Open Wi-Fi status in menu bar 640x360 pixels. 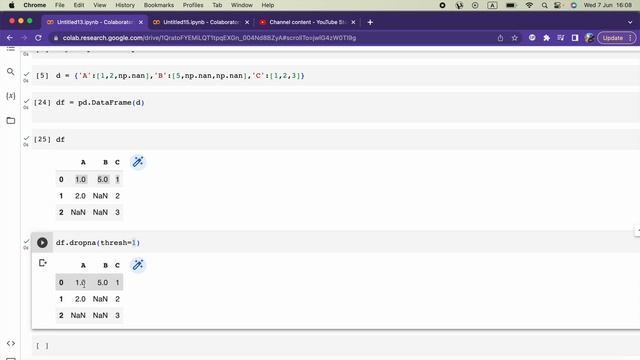[x=529, y=5]
